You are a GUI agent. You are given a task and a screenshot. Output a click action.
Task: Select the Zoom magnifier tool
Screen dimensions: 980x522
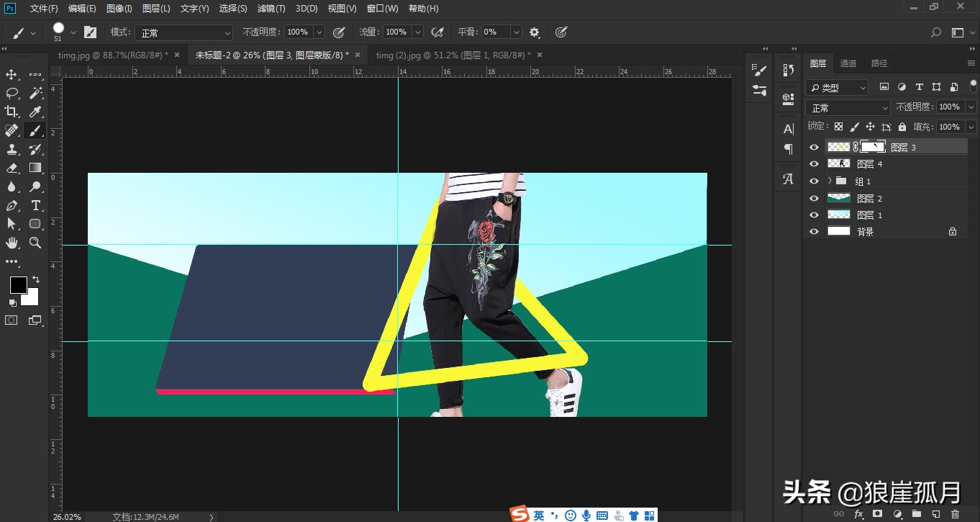(35, 243)
